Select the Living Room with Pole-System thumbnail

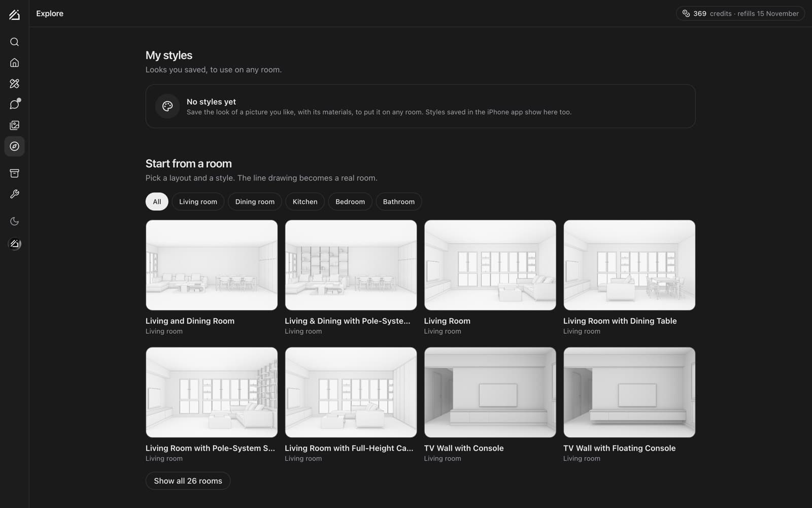[212, 392]
